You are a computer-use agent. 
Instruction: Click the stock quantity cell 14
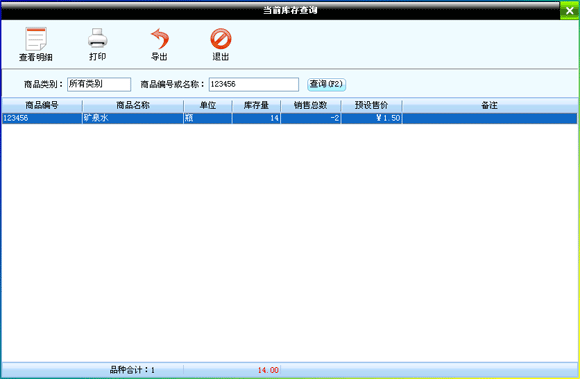click(256, 118)
